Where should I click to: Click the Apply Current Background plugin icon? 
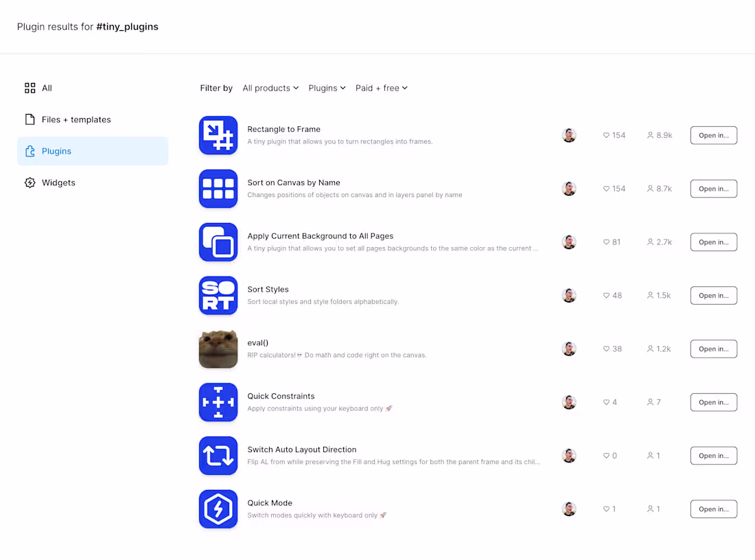[x=218, y=242]
